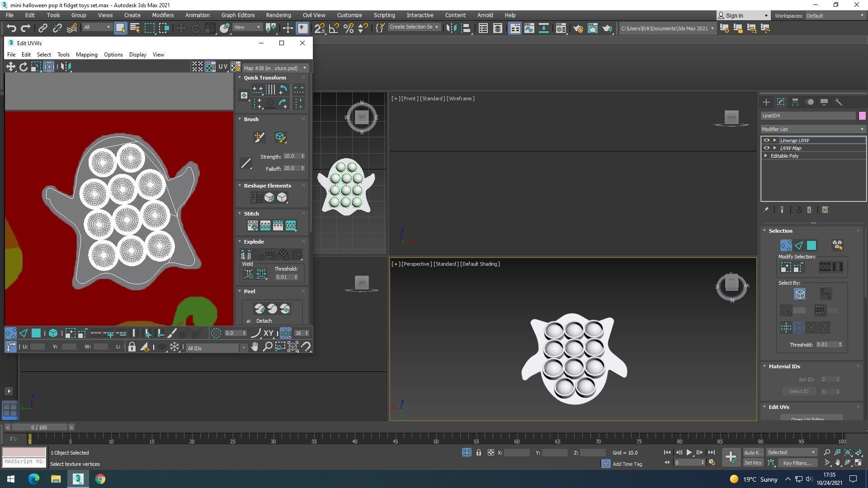Image resolution: width=868 pixels, height=488 pixels.
Task: Expand the Editable Poly stack entry
Action: click(x=766, y=156)
